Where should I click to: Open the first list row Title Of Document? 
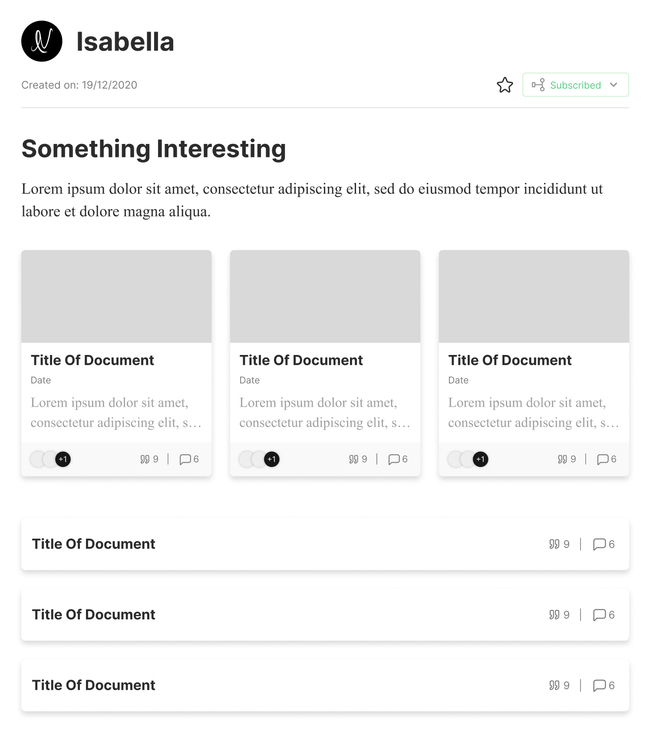[x=93, y=544]
